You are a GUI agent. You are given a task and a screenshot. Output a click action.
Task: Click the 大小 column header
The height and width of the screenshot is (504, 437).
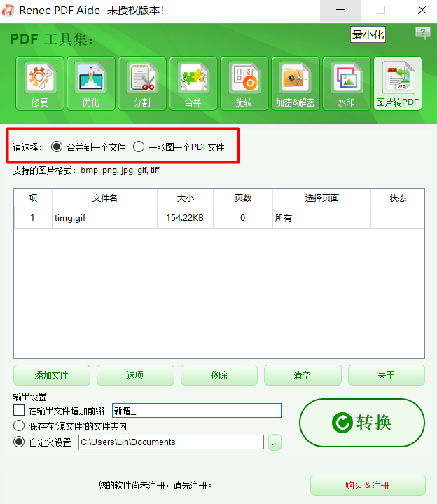[x=186, y=198]
